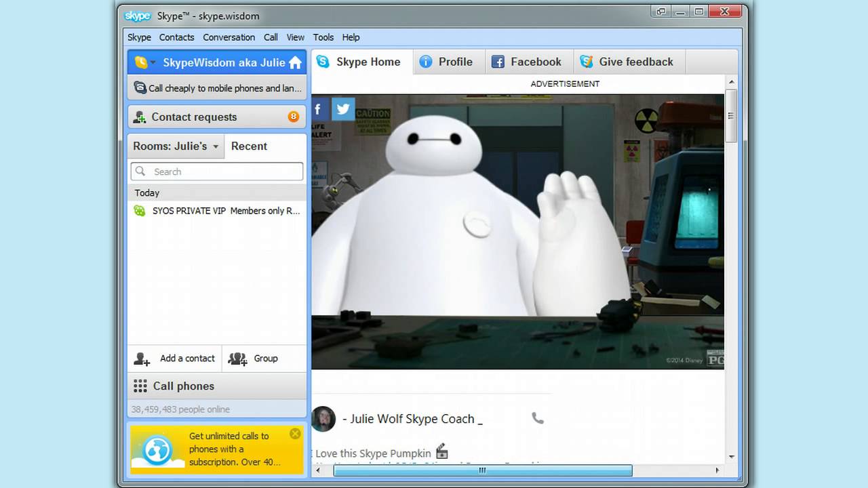This screenshot has width=868, height=488.
Task: Click the globe icon in the promo
Action: pyautogui.click(x=157, y=450)
